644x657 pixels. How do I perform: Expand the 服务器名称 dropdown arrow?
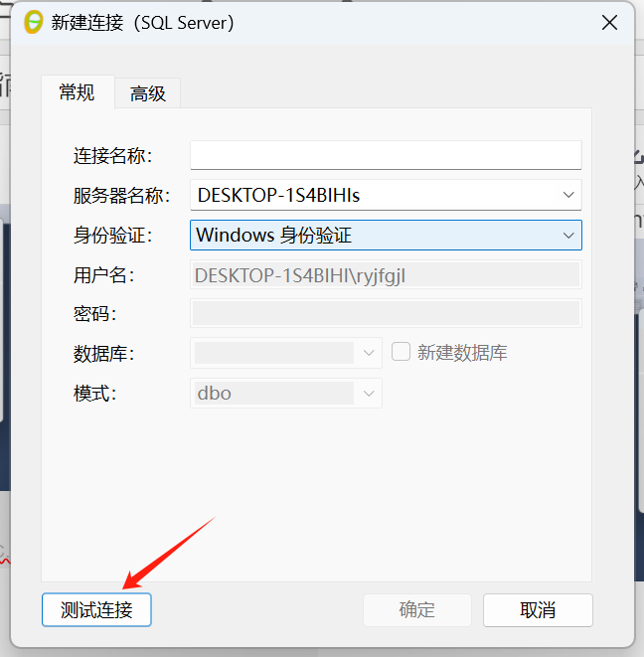click(568, 195)
